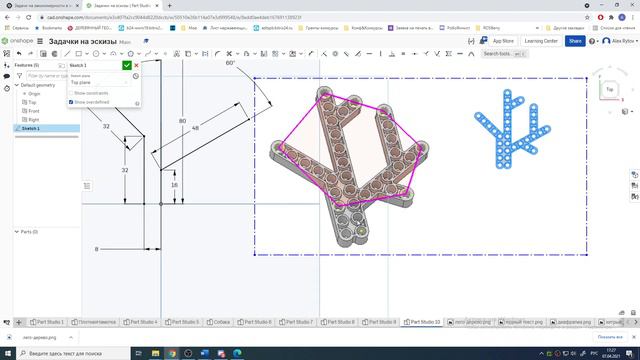The image size is (640, 360).
Task: Switch to the Собака tab
Action: pos(218,322)
